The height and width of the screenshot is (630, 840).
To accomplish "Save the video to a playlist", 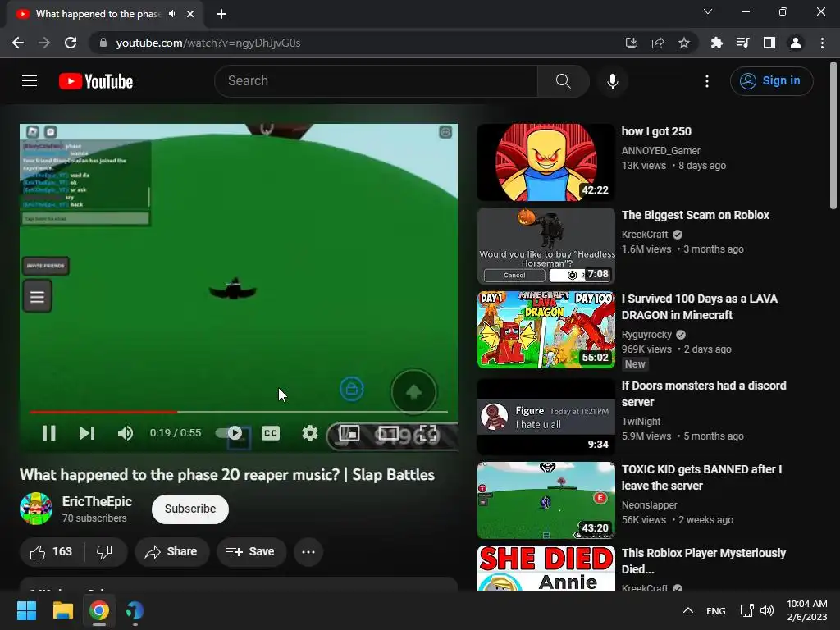I will [251, 552].
